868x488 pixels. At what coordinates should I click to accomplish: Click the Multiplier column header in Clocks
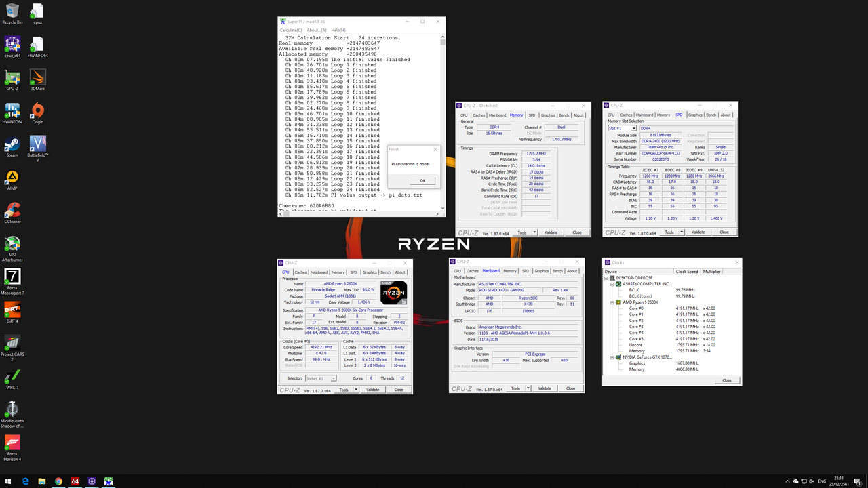(712, 272)
